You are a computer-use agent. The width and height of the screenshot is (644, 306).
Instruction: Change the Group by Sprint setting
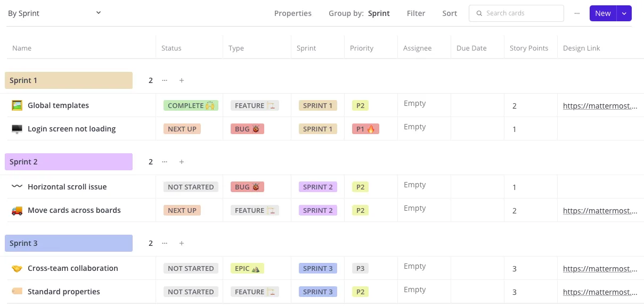(x=359, y=13)
